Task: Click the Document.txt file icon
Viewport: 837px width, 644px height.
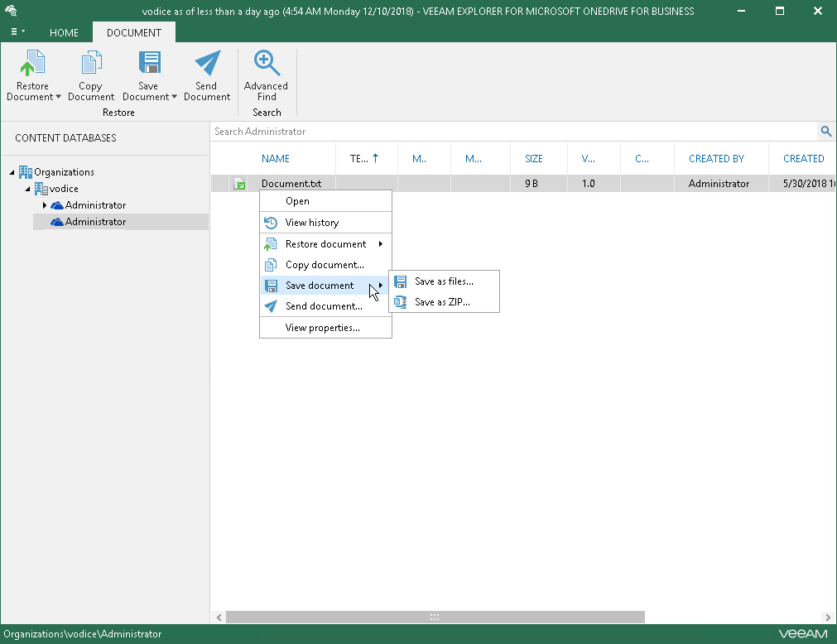Action: coord(239,184)
